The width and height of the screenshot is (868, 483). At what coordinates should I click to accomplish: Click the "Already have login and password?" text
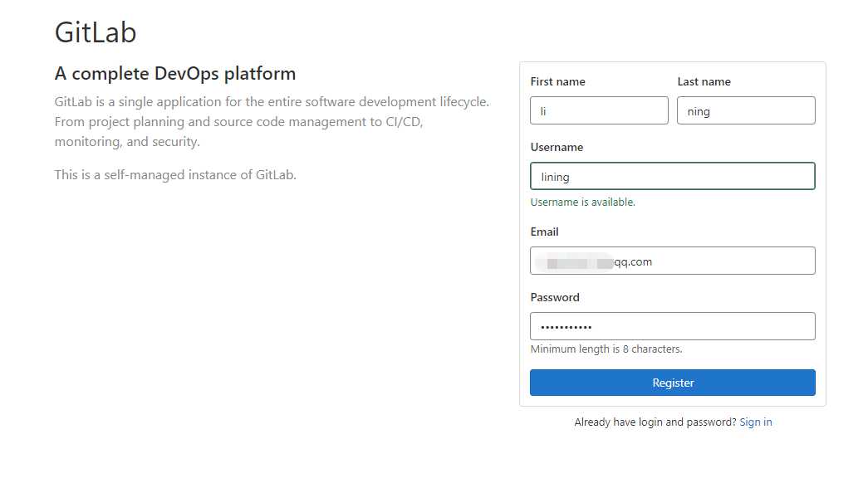click(655, 422)
